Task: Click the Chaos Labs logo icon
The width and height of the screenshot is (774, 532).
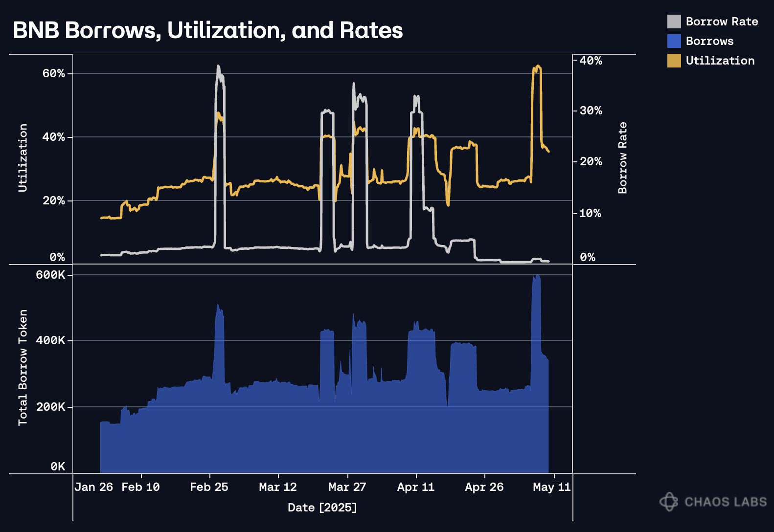Action: coord(669,502)
